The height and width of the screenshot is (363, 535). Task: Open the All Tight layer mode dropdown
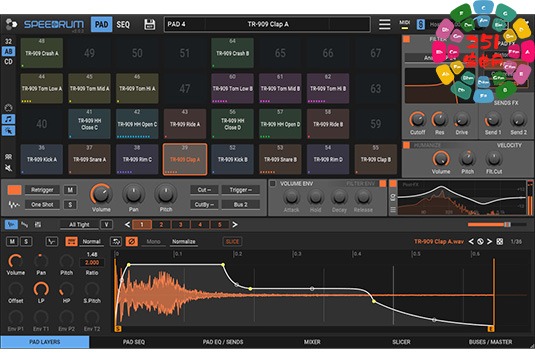click(79, 224)
